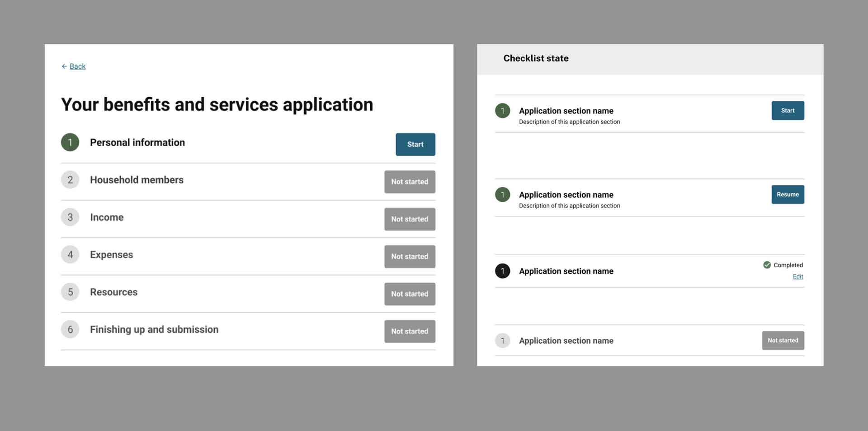This screenshot has height=431, width=868.
Task: Click Not started badge for Income
Action: click(x=410, y=219)
